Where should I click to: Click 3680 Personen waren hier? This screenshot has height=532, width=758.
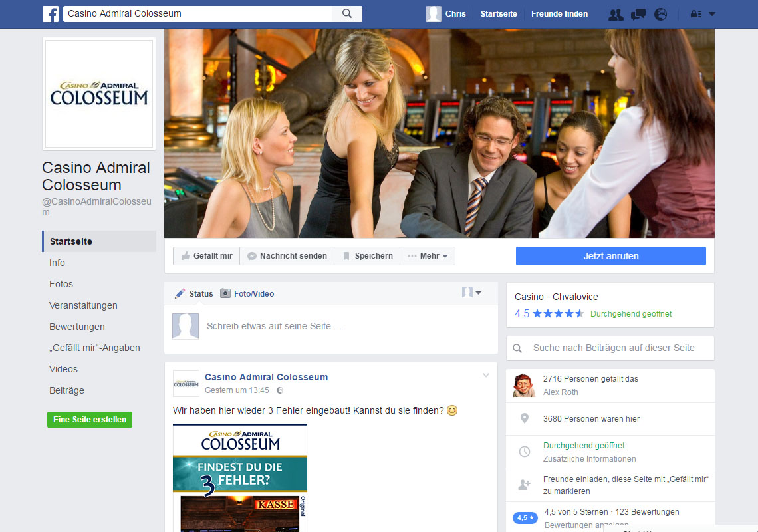click(x=591, y=419)
